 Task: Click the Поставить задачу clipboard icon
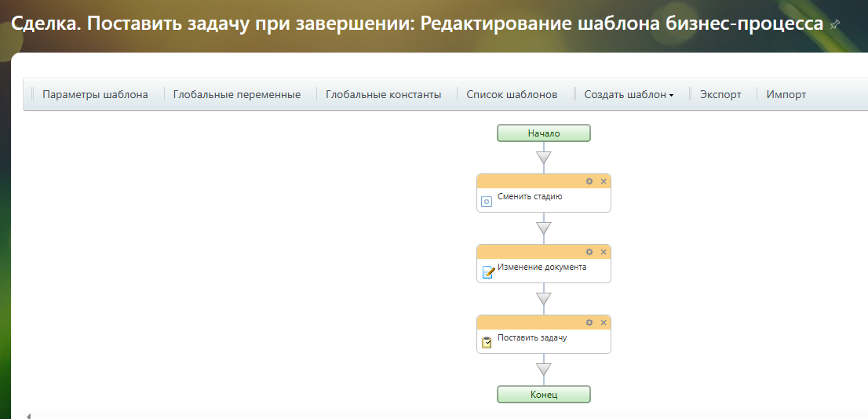(487, 343)
